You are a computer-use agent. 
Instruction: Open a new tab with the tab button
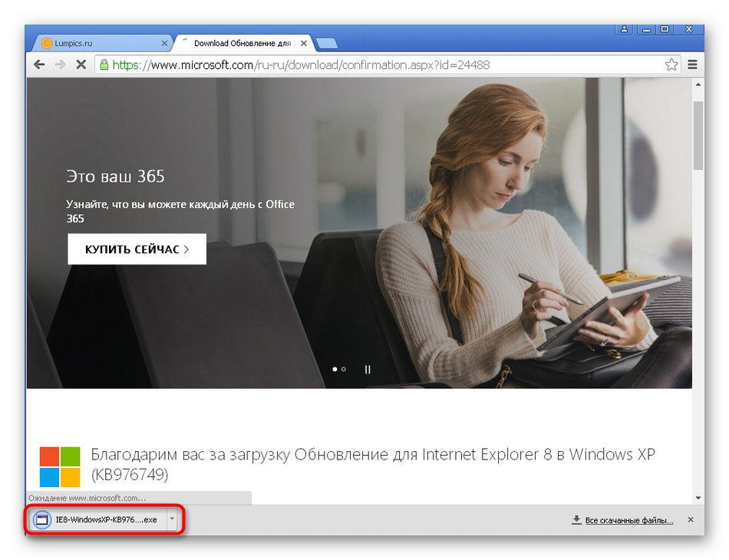click(327, 44)
